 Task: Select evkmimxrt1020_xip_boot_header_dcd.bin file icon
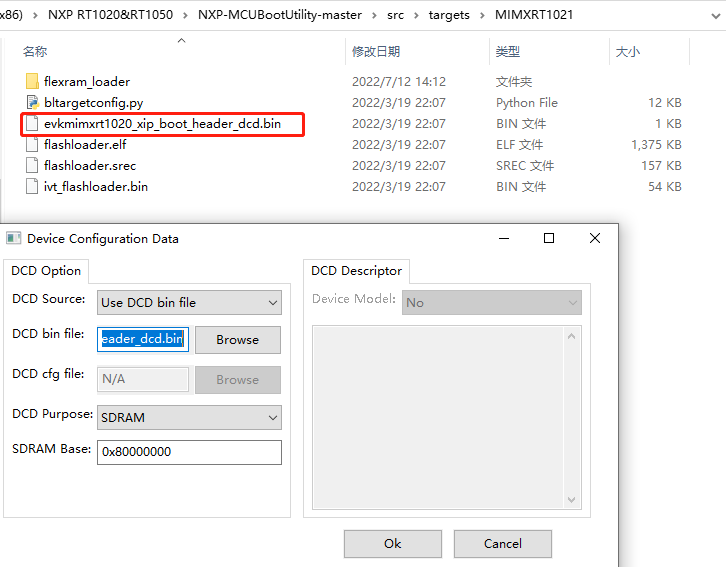point(32,124)
